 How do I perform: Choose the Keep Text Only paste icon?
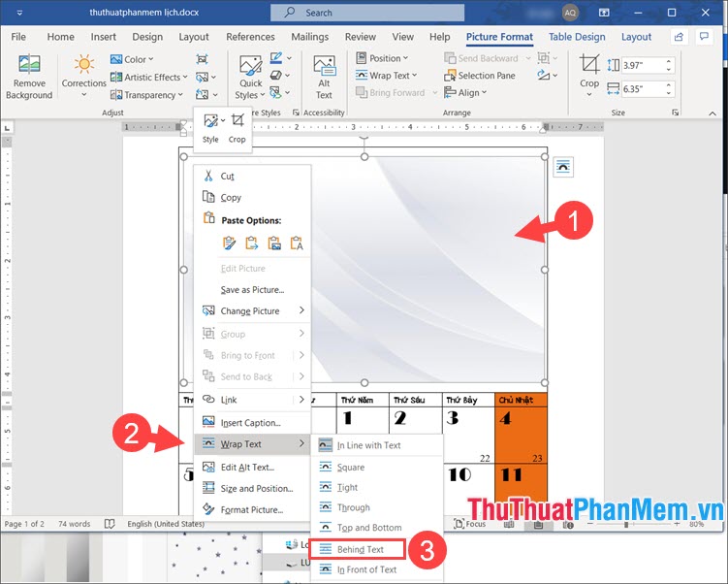297,243
